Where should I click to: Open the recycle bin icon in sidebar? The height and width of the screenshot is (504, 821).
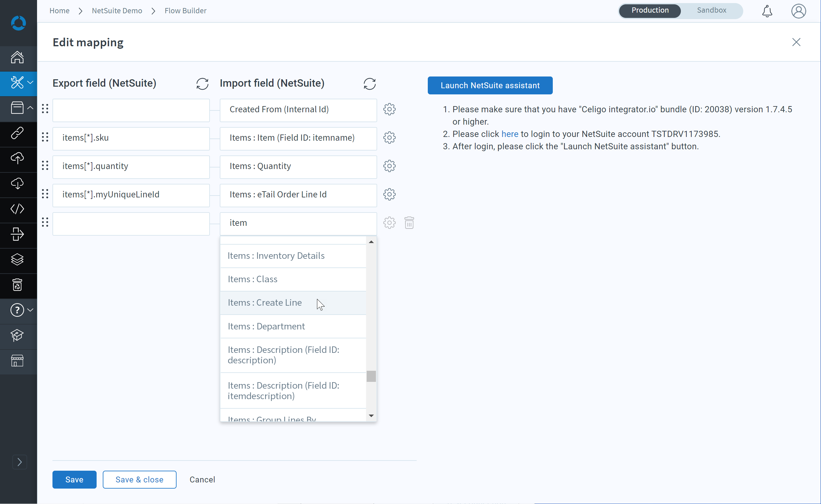coord(17,285)
